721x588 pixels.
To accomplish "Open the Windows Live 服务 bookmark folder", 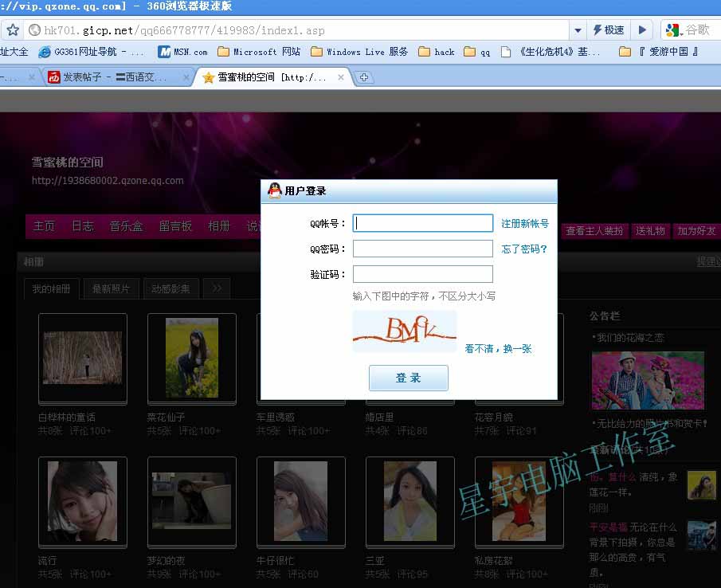I will [359, 52].
